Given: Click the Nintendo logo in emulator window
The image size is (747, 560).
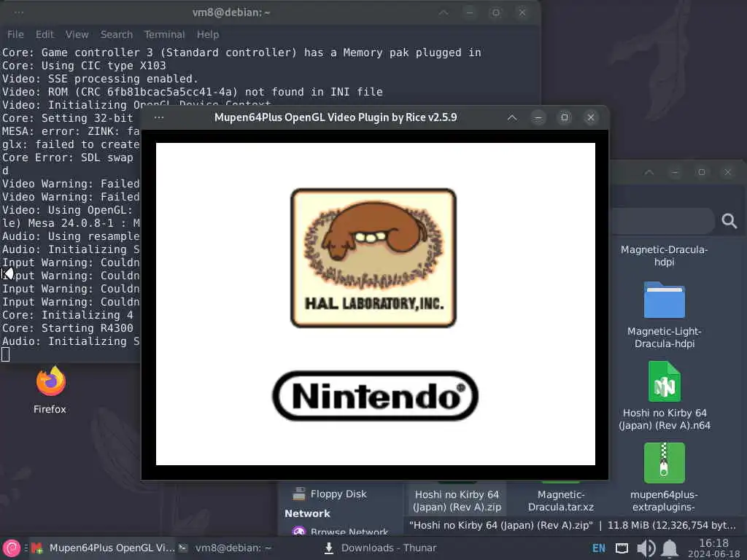Looking at the screenshot, I should pos(376,396).
